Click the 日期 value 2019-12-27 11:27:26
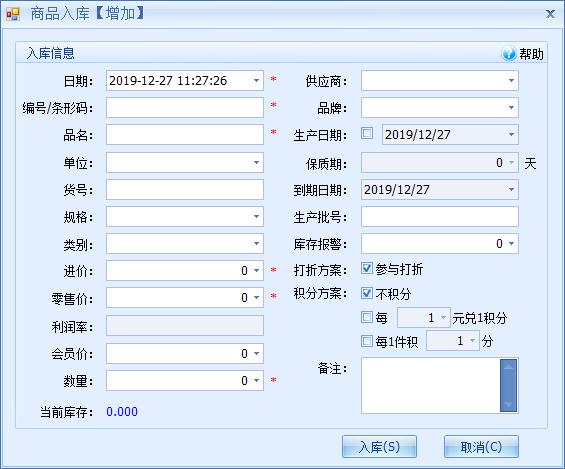565x469 pixels. pos(168,80)
